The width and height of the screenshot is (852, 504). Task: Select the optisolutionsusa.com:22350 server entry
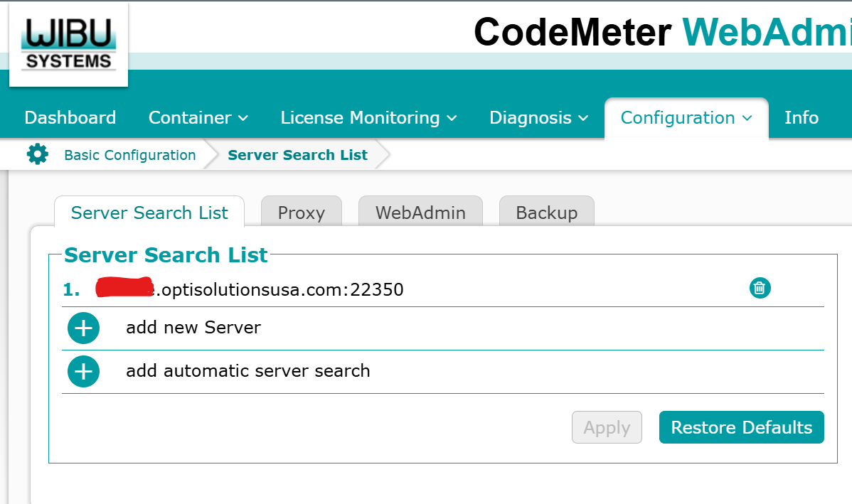tap(250, 289)
